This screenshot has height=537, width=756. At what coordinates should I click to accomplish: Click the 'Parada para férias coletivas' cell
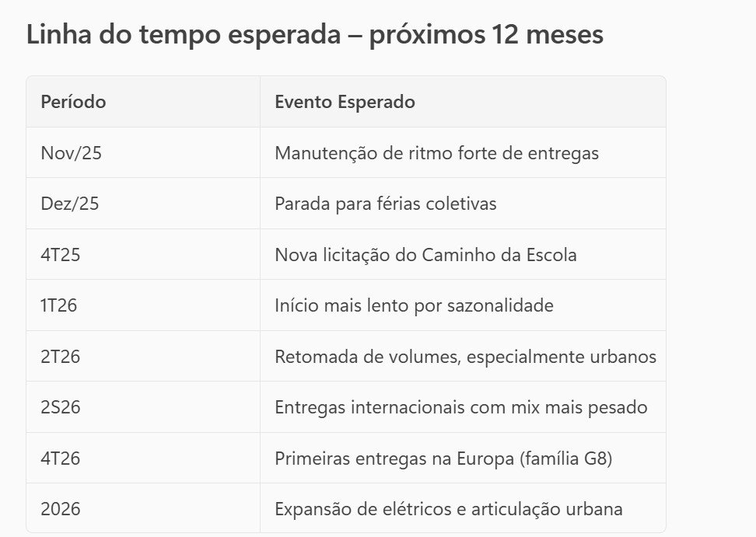[385, 204]
